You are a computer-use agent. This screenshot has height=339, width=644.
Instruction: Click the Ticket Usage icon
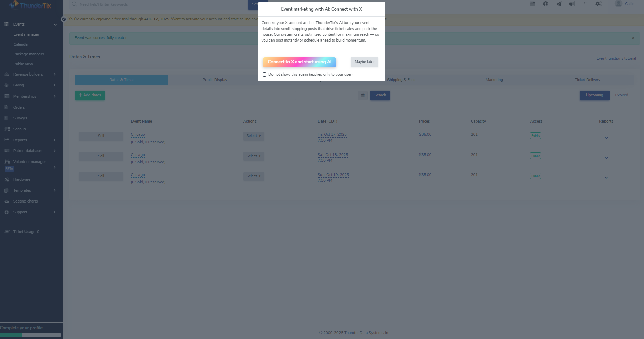[7, 232]
